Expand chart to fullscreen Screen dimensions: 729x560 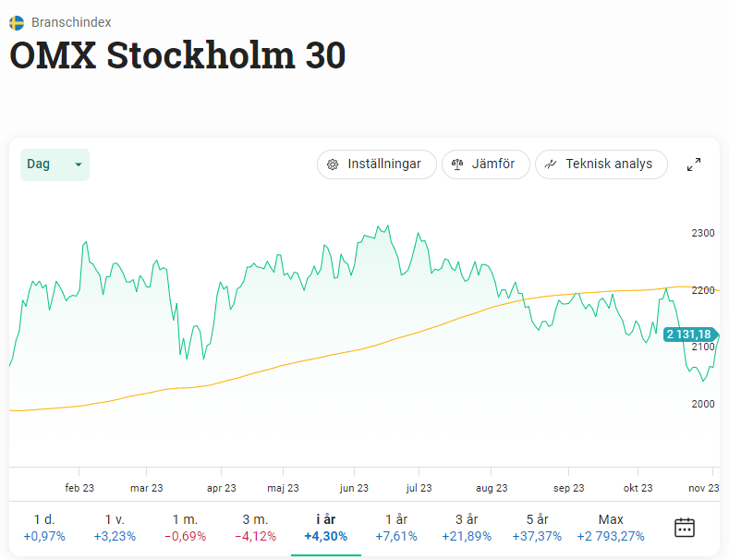point(694,164)
